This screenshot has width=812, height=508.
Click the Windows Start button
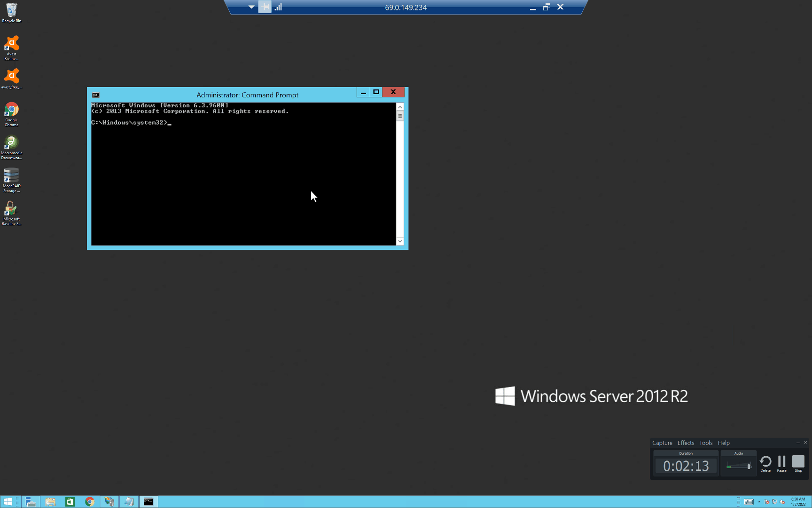[8, 502]
